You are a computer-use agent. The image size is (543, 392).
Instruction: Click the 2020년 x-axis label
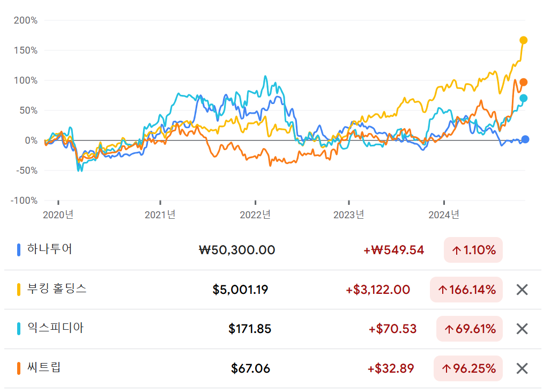point(58,215)
